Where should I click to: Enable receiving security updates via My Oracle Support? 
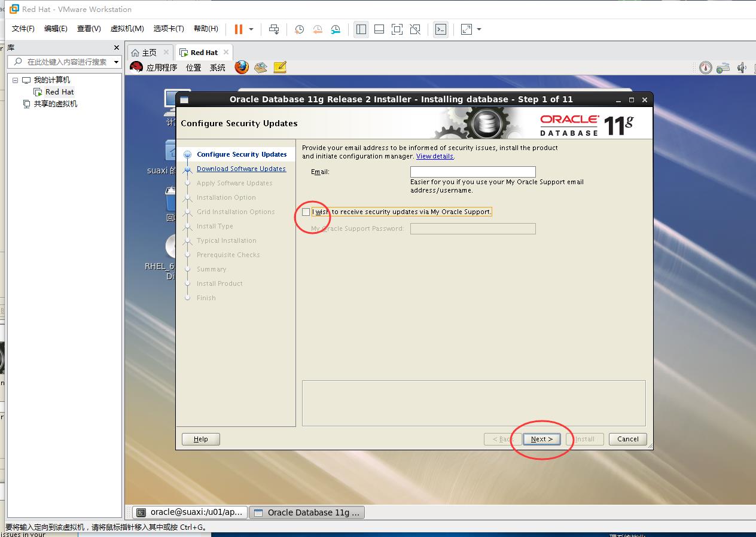point(306,212)
